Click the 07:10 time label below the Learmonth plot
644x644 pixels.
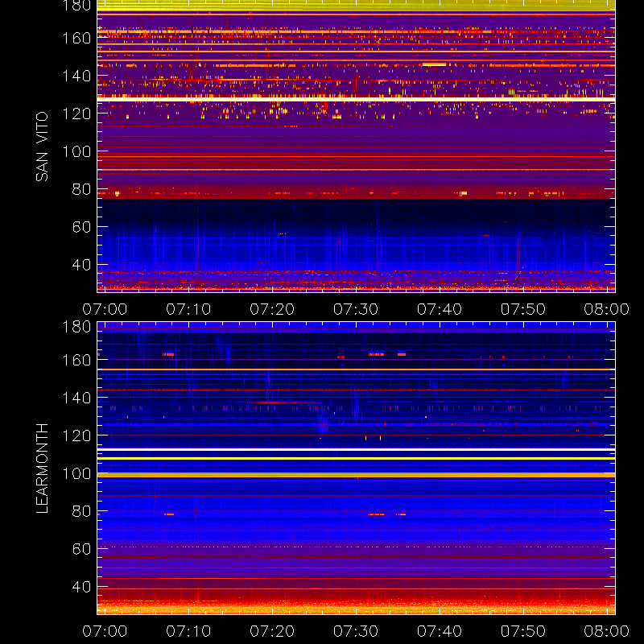(188, 631)
